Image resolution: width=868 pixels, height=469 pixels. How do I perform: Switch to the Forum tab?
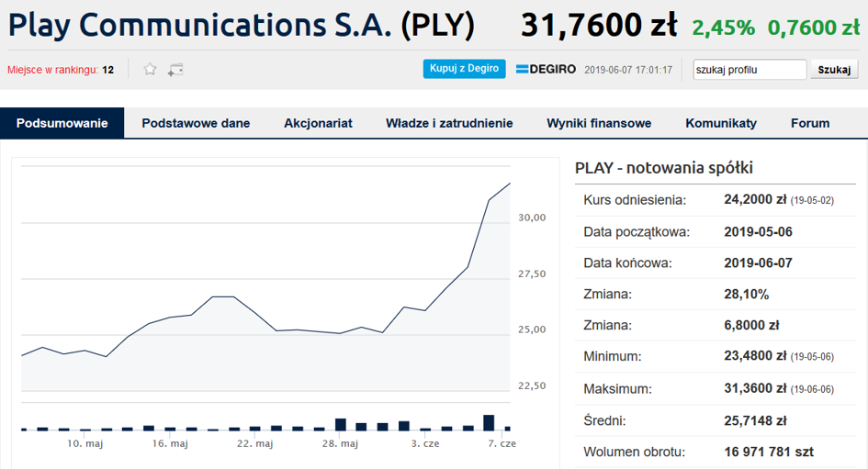coord(810,123)
